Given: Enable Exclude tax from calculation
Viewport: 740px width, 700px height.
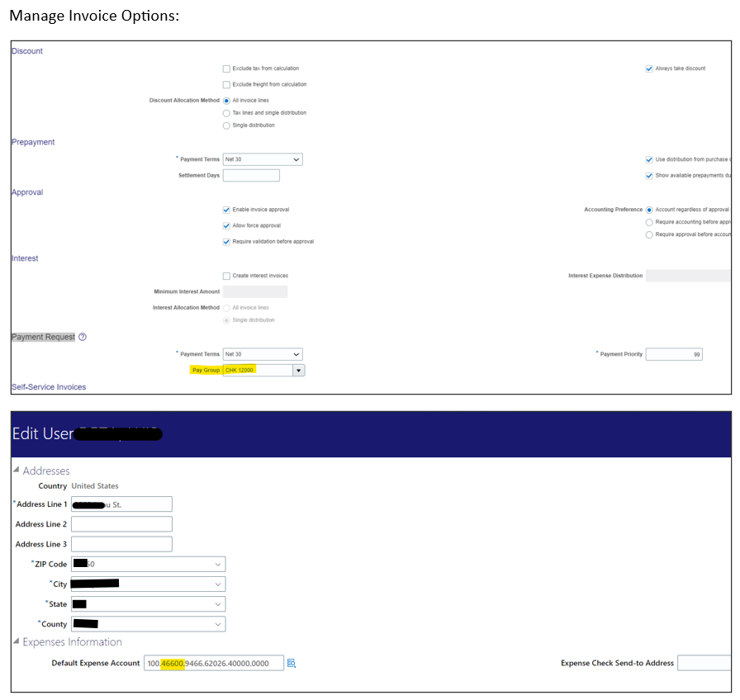Looking at the screenshot, I should tap(226, 69).
